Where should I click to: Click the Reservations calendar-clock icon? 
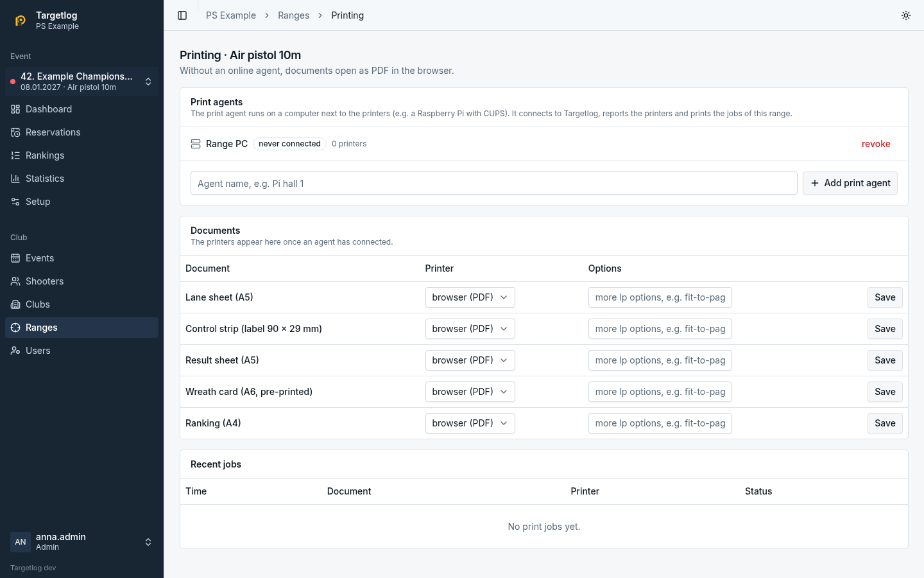click(x=15, y=132)
